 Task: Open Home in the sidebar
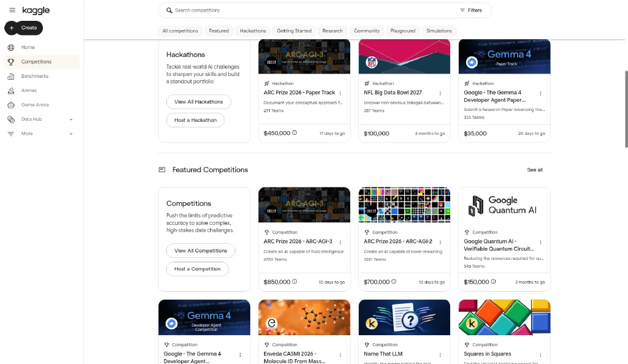(x=28, y=47)
